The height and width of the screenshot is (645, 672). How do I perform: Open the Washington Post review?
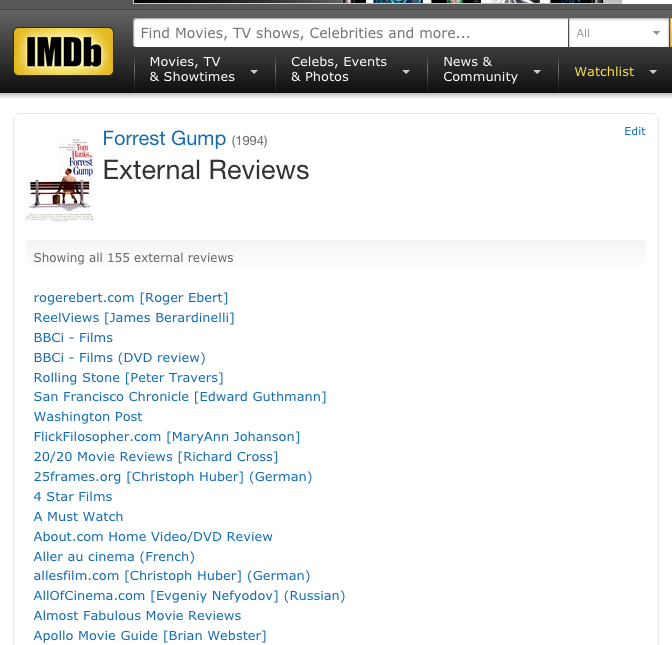pos(88,417)
